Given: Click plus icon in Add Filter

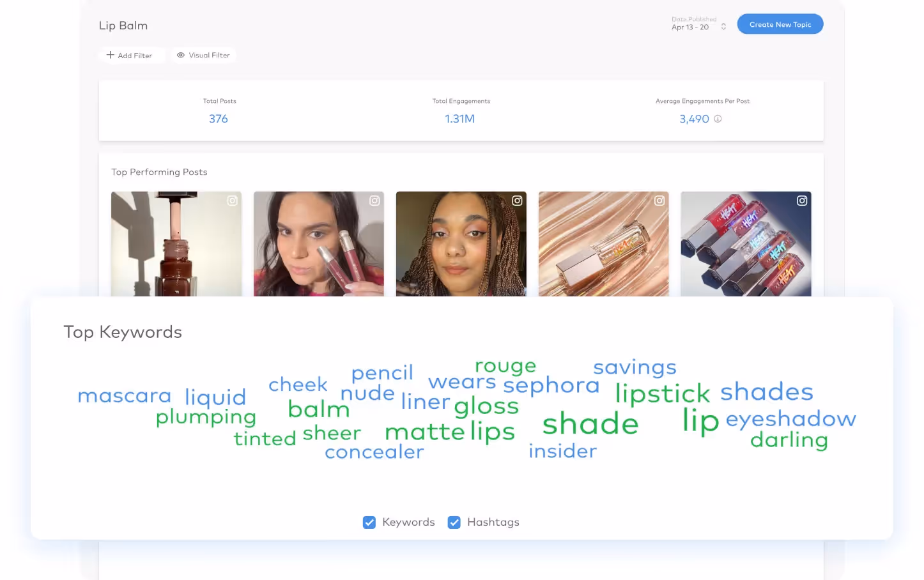Looking at the screenshot, I should click(111, 55).
